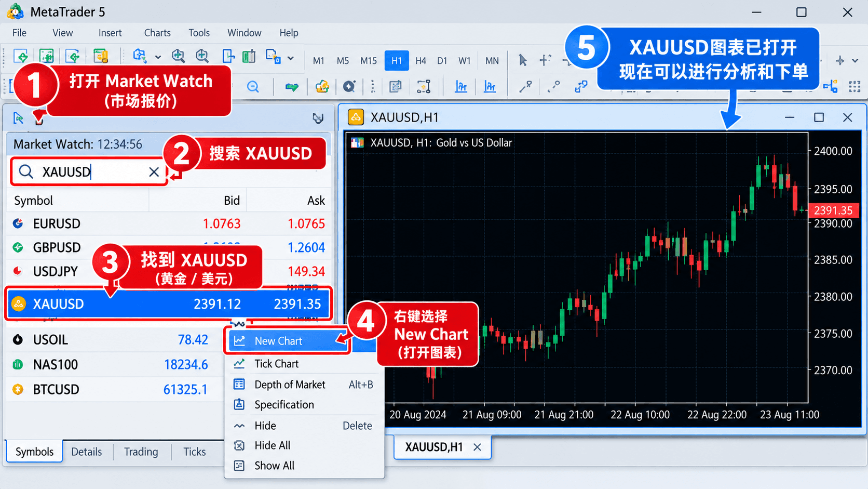This screenshot has width=868, height=489.
Task: Click the dark round magnifier icon in second toolbar
Action: (349, 86)
